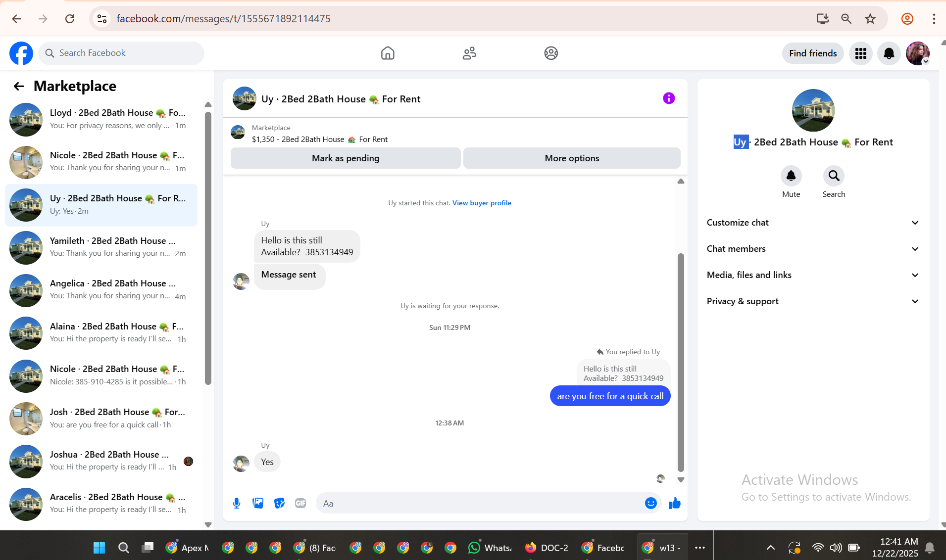Open Facebook notifications bell

[889, 53]
